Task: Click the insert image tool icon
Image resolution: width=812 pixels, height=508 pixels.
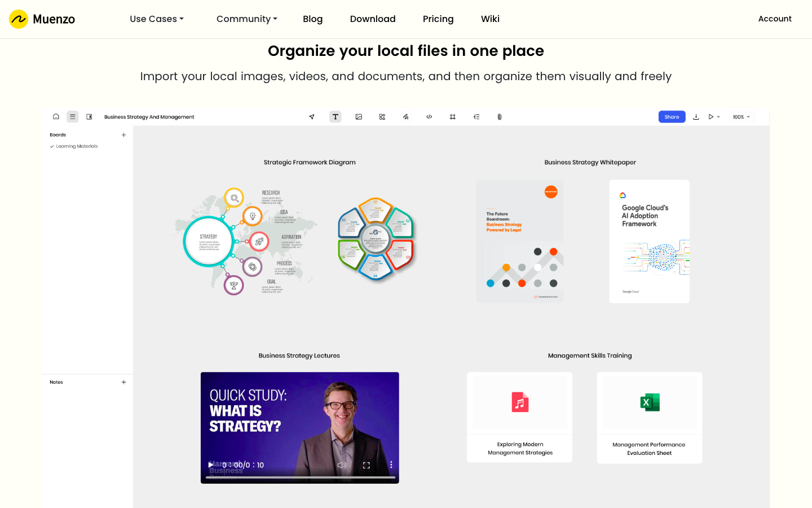Action: coord(359,117)
